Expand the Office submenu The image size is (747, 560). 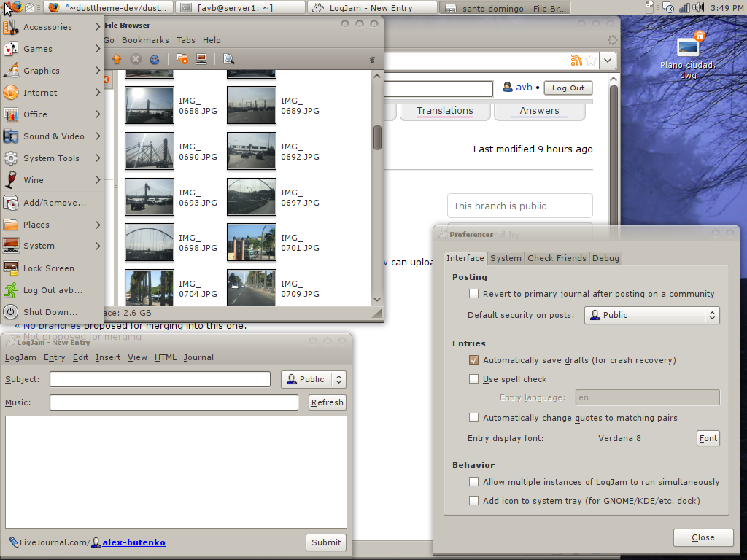[x=53, y=114]
